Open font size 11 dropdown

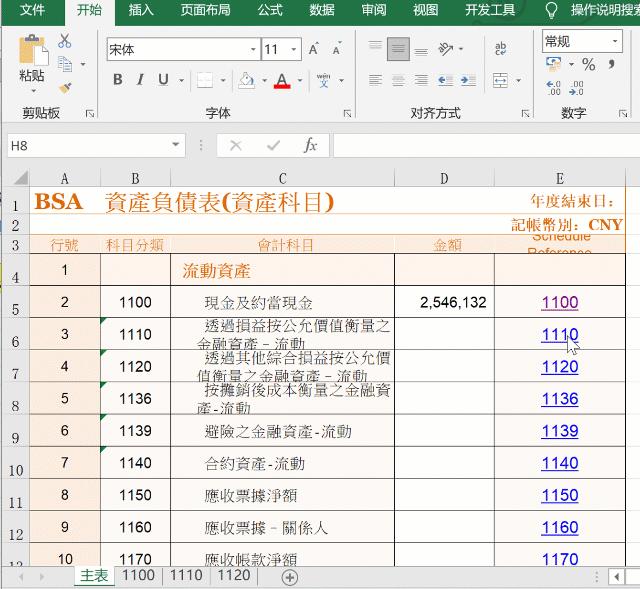pos(293,49)
